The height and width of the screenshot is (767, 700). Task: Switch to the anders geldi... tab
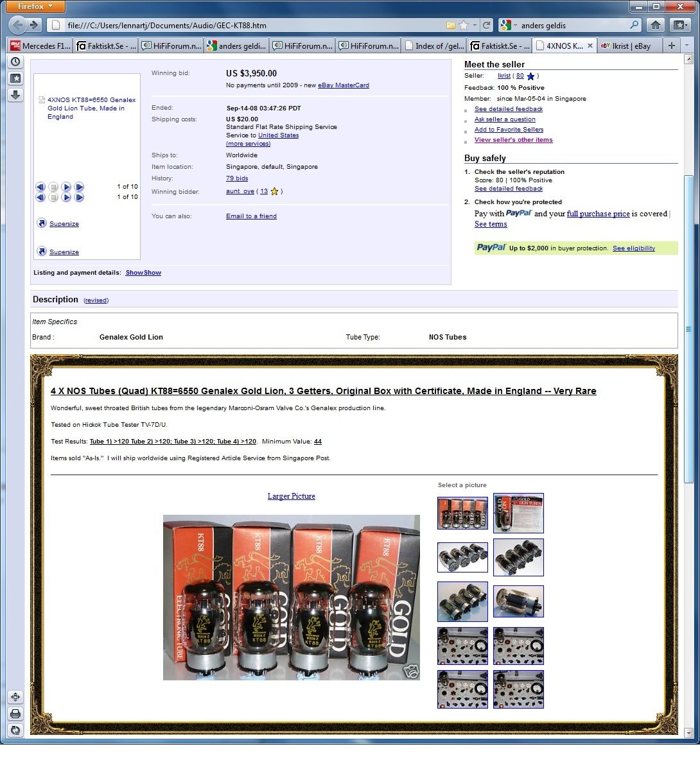pyautogui.click(x=237, y=46)
